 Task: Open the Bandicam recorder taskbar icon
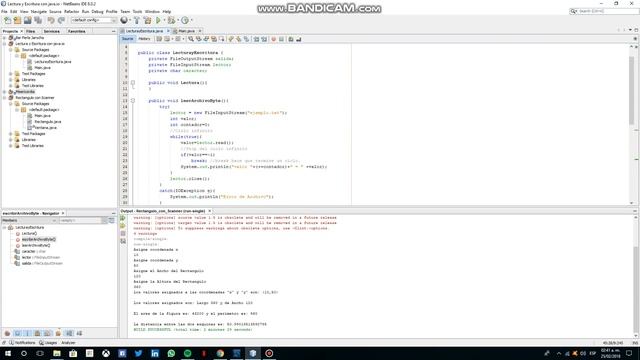pos(269,353)
